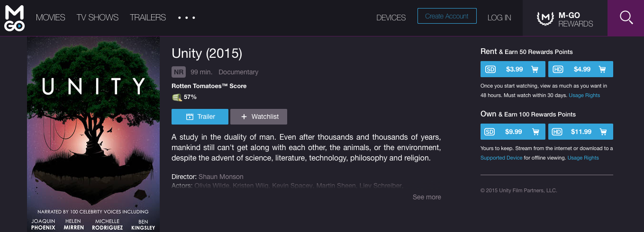Open the three-dots more menu
Image resolution: width=644 pixels, height=232 pixels.
187,18
